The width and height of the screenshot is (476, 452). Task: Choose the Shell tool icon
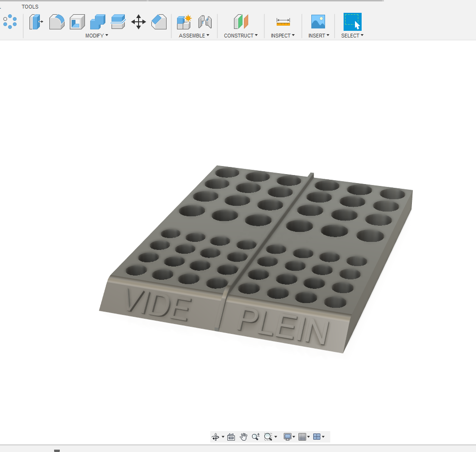coord(77,22)
